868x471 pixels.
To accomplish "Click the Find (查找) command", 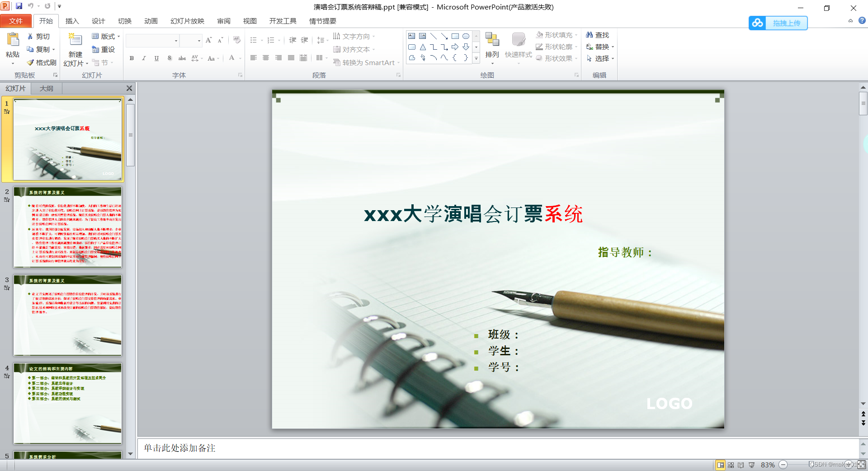I will (598, 35).
